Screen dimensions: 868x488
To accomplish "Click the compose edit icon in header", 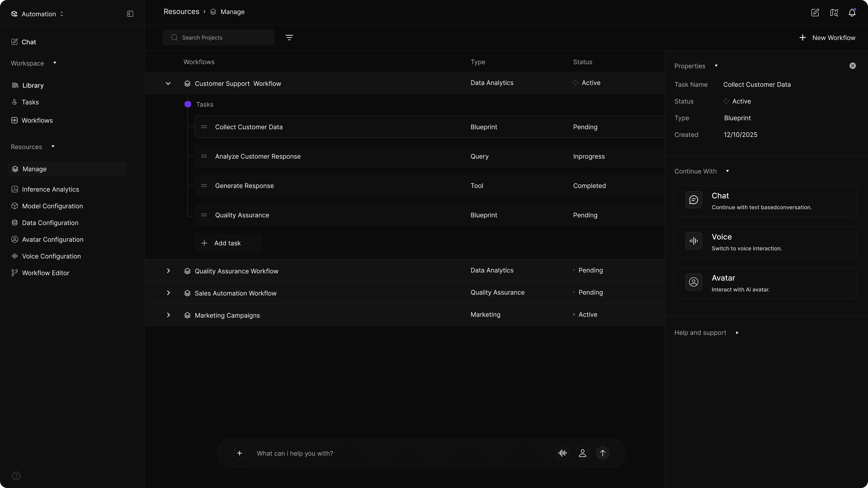I will coord(815,13).
